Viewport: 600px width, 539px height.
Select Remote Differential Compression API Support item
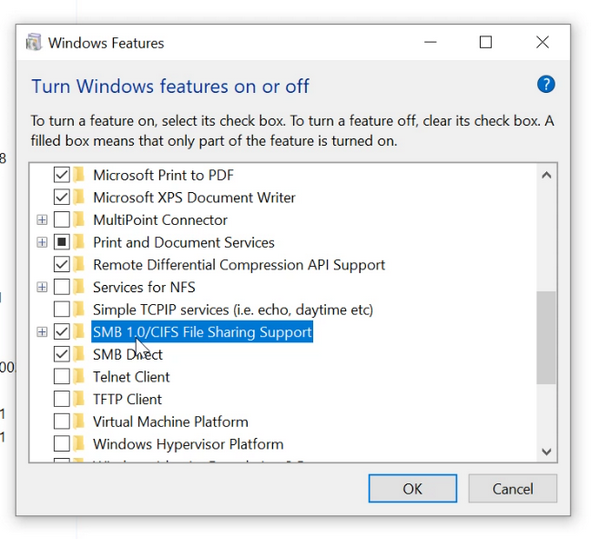(238, 265)
